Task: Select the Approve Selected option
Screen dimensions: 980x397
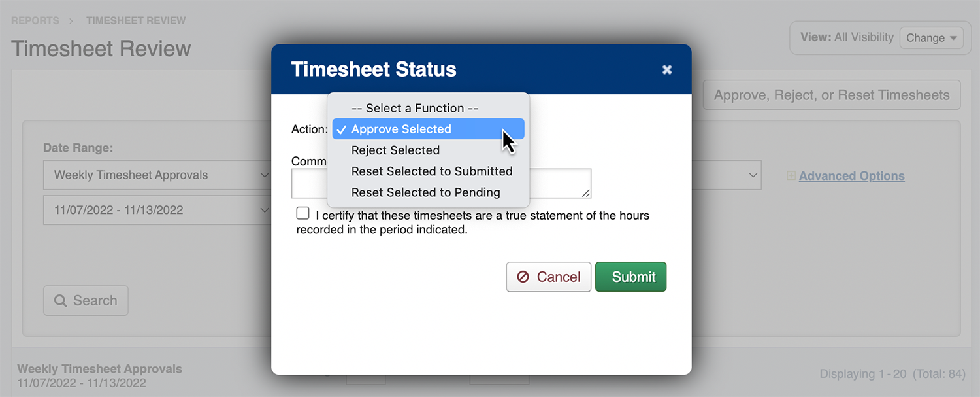Action: (401, 129)
